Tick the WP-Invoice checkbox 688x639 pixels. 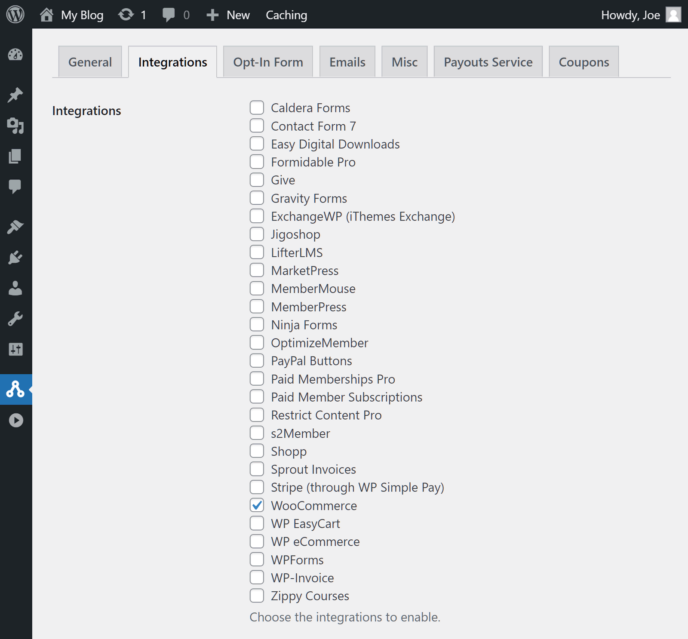(x=257, y=577)
